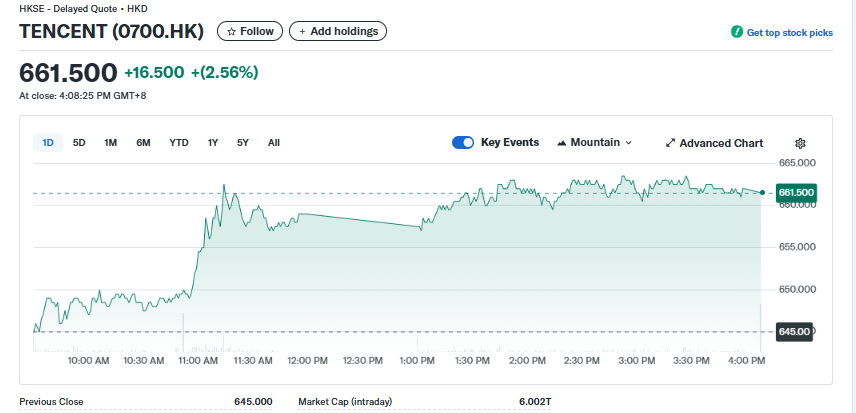Switch chart to YTD range

tap(179, 143)
